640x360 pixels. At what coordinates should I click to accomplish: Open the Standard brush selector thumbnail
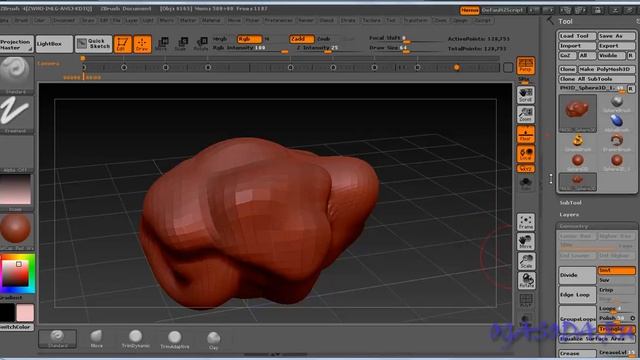click(16, 75)
